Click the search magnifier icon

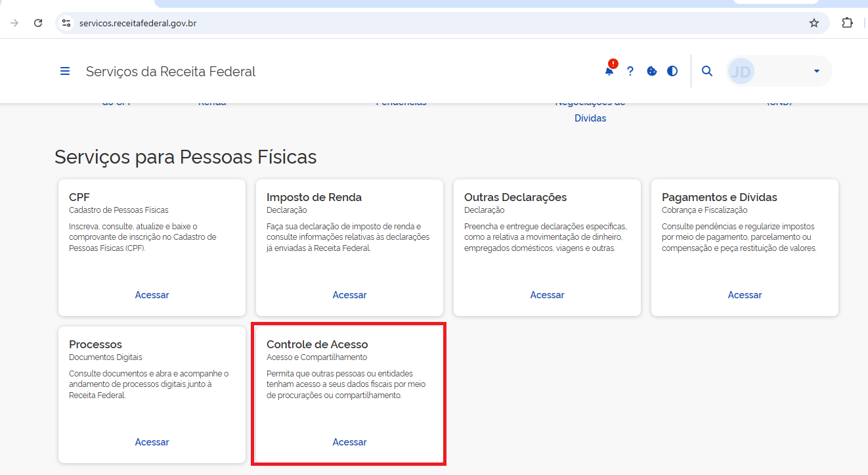click(x=707, y=71)
